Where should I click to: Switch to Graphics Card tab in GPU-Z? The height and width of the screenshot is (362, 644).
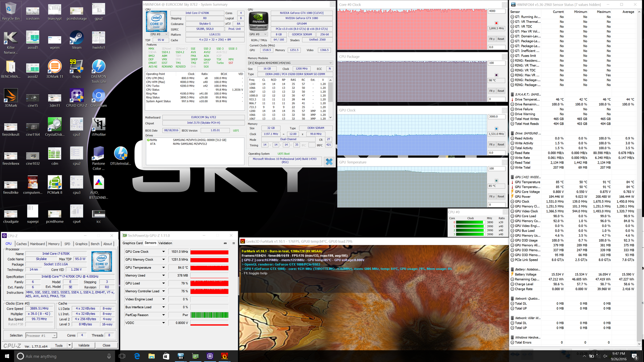click(132, 243)
